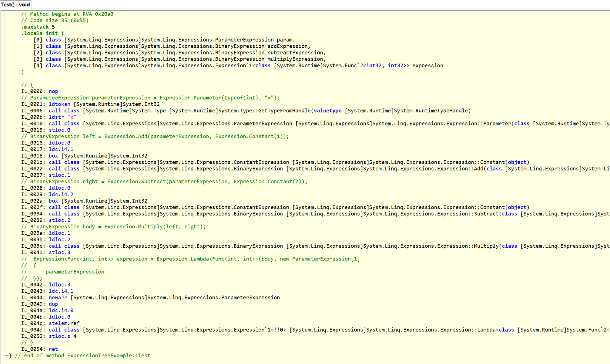
Task: Click the ldtoken opcode link
Action: pos(59,104)
